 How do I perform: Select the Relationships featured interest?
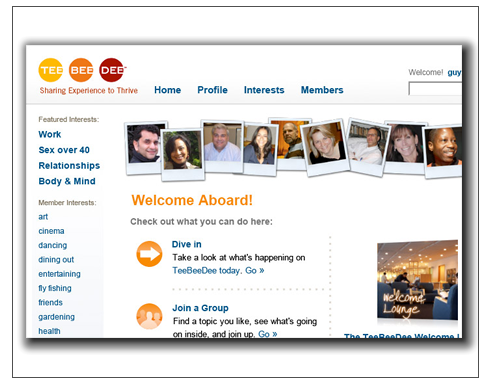[x=69, y=166]
